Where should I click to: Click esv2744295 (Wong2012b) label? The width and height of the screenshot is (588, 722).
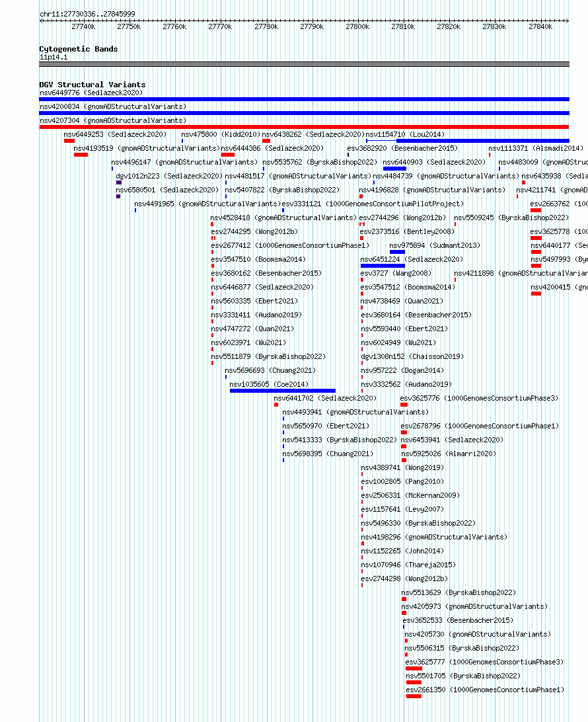coord(254,231)
